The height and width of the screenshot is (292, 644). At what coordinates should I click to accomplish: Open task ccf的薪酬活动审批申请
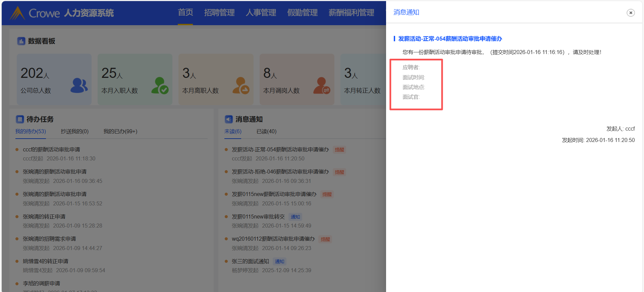(x=51, y=150)
